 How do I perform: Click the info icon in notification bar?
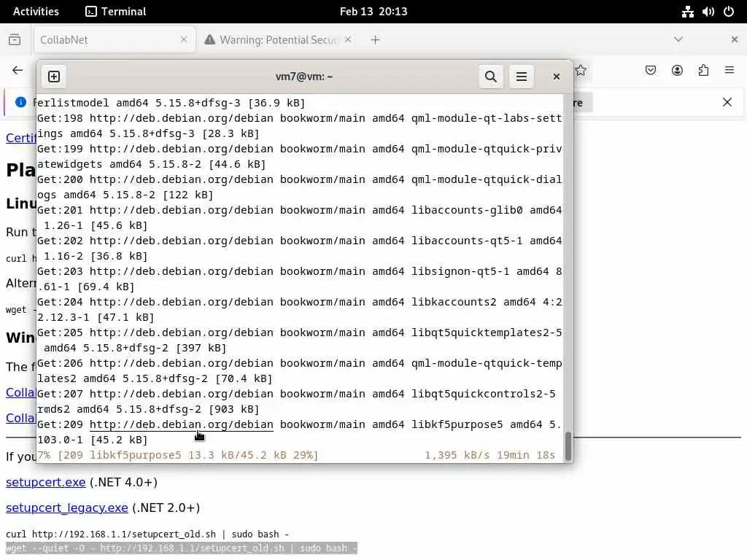click(x=20, y=102)
